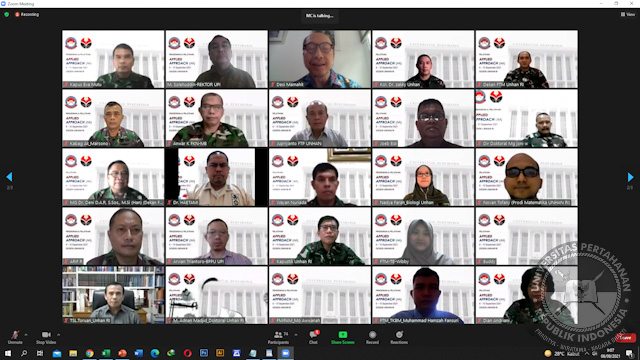
Task: Select the FTM-TE-Wibby video tile
Action: [x=423, y=236]
